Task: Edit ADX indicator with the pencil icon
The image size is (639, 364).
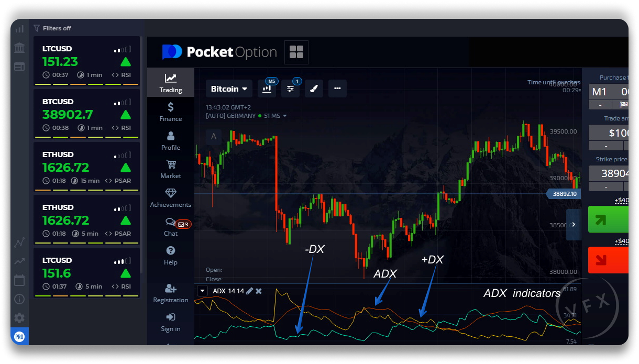Action: click(249, 291)
